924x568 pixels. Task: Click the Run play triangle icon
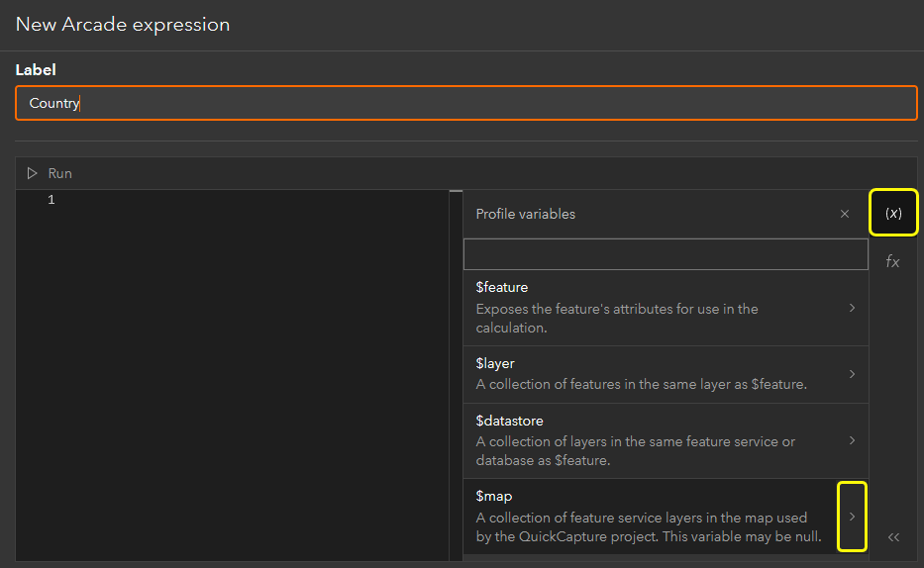pyautogui.click(x=33, y=173)
